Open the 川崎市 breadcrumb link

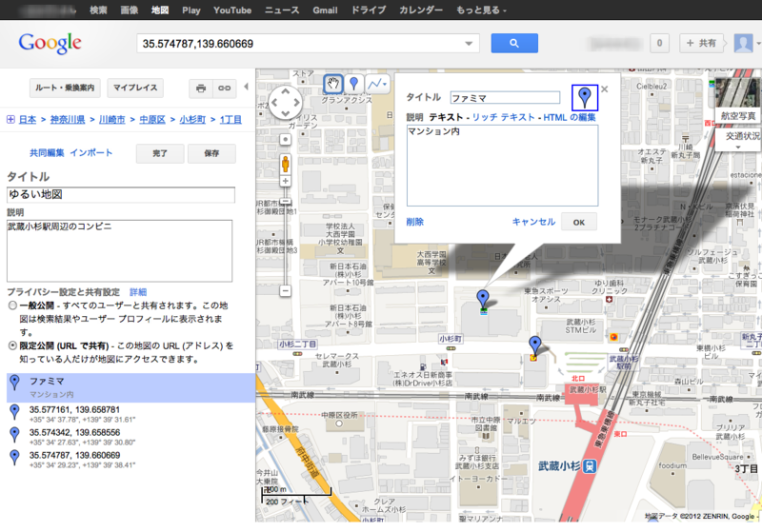112,119
